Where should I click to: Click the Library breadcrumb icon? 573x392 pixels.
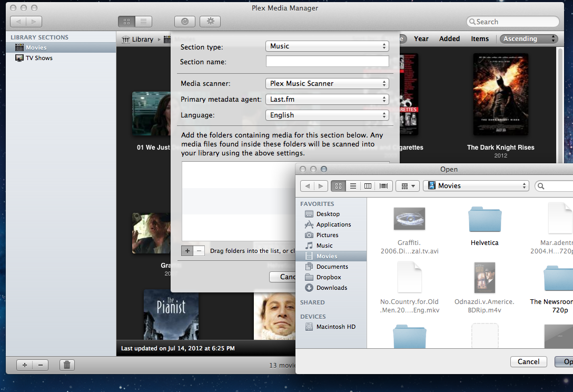point(126,39)
